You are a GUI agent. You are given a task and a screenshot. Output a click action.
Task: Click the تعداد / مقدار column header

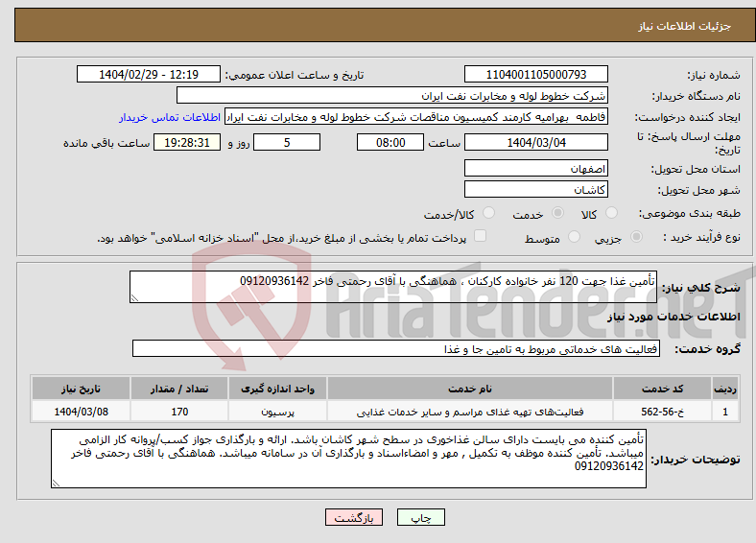179,389
